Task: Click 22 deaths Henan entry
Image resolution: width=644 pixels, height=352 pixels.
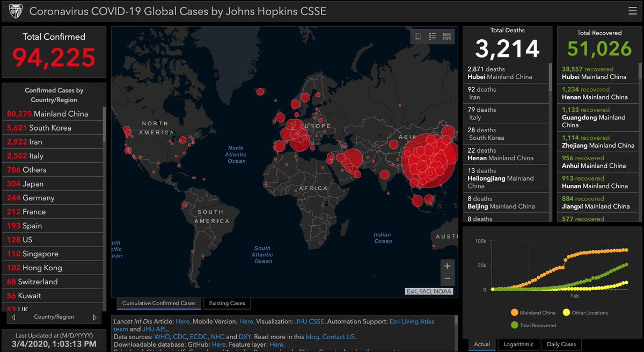Action: (x=506, y=155)
